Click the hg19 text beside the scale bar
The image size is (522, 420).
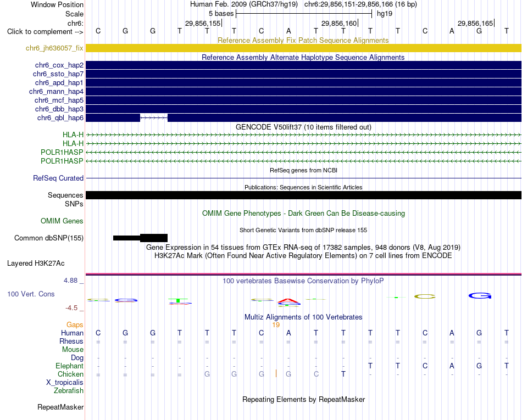tap(385, 14)
